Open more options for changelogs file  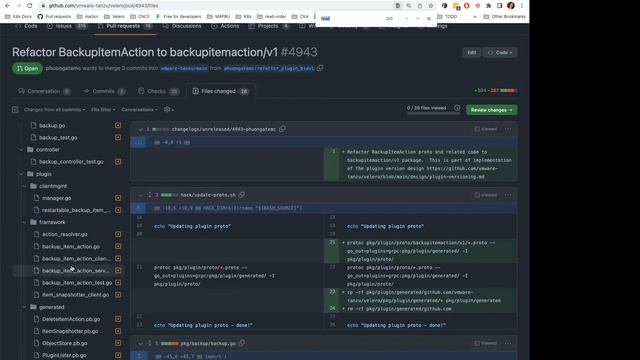[508, 129]
